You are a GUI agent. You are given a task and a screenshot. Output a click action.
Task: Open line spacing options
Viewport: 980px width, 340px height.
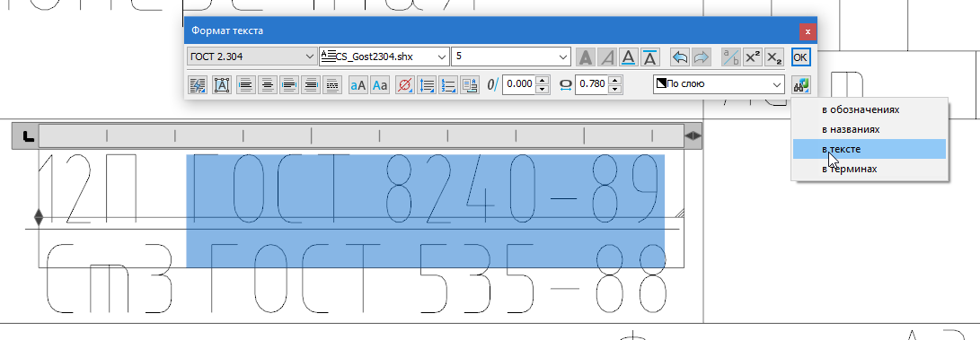[x=427, y=84]
